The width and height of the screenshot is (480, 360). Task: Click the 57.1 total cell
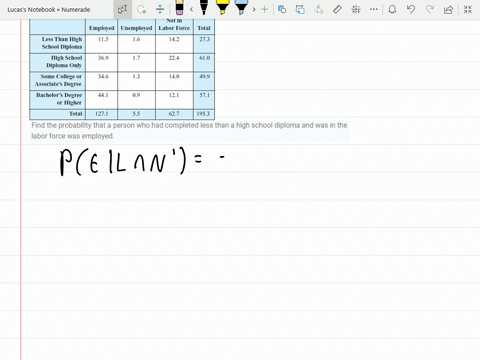pos(204,95)
